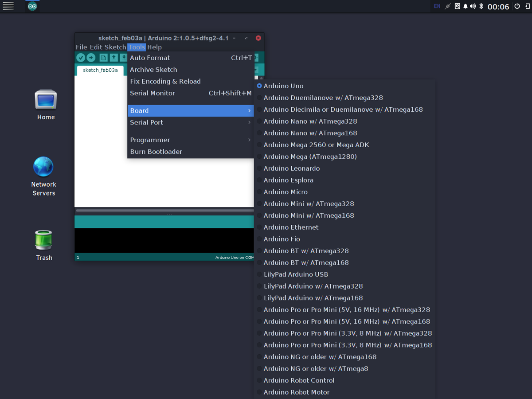Click the 00:06 clock in the panel

tap(498, 7)
